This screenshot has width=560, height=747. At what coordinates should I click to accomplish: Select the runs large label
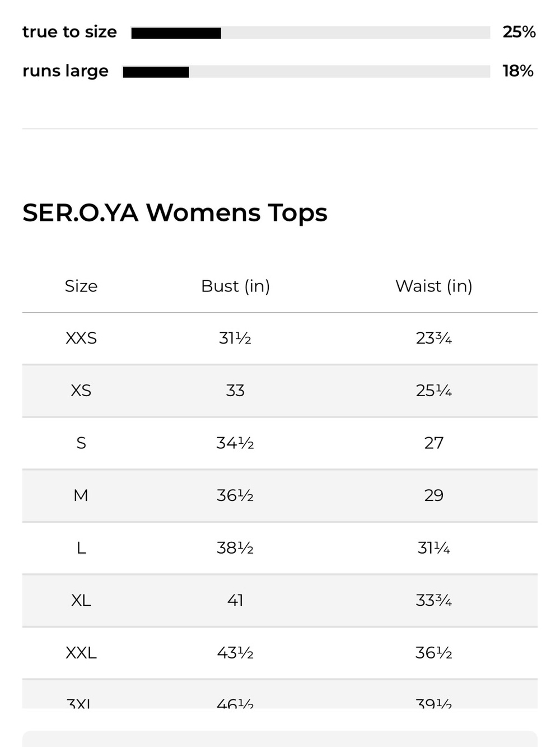66,71
